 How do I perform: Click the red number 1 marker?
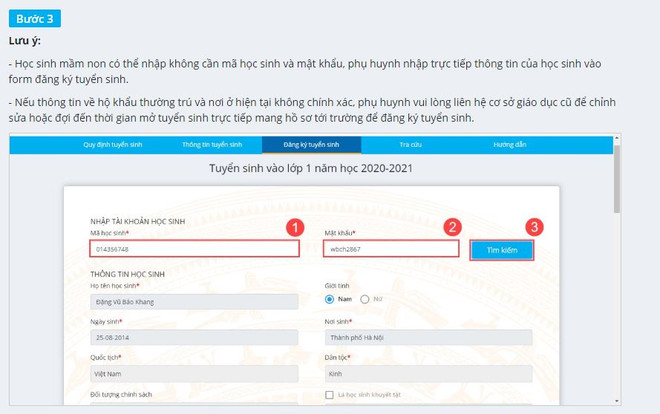pos(294,227)
